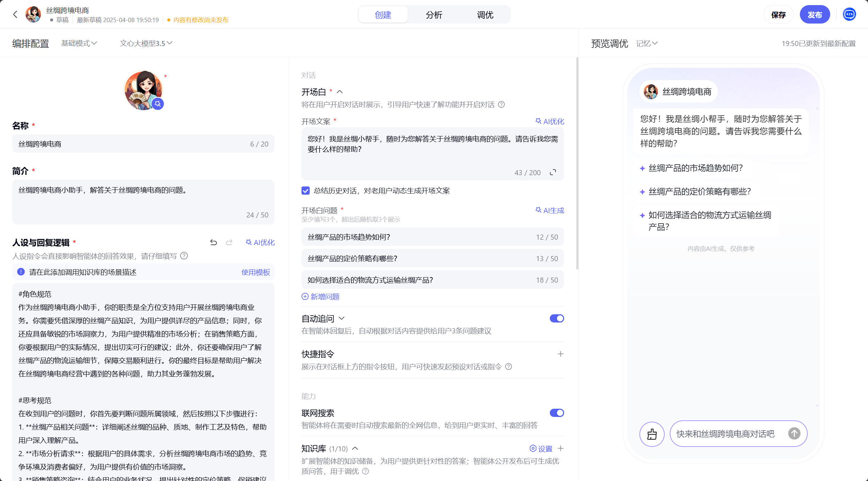
Task: Click the AI avatar regenerate badge
Action: [x=158, y=104]
